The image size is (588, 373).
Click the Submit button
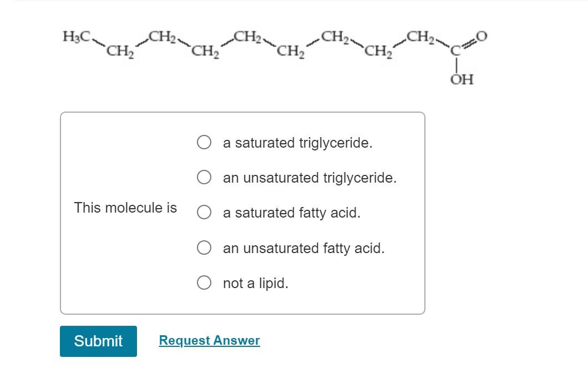coord(98,341)
